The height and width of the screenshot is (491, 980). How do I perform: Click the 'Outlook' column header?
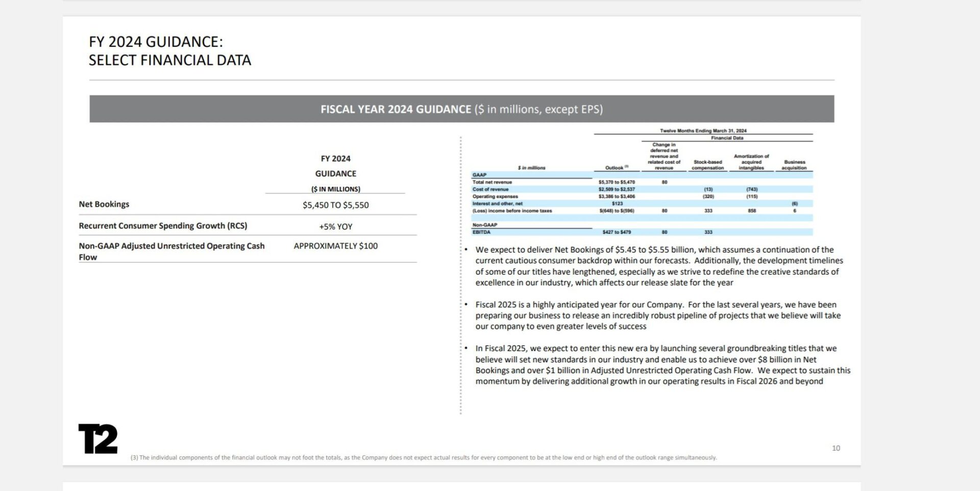pyautogui.click(x=617, y=167)
